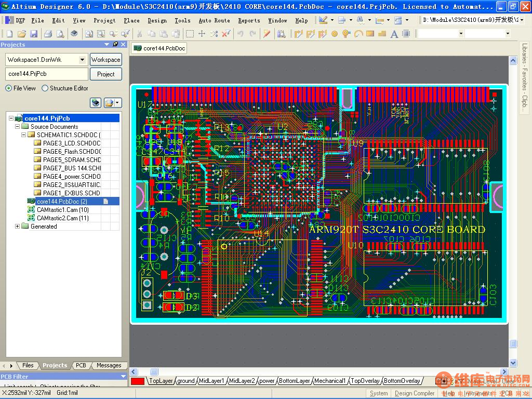The image size is (532, 399).
Task: Open the Design menu
Action: [x=157, y=20]
